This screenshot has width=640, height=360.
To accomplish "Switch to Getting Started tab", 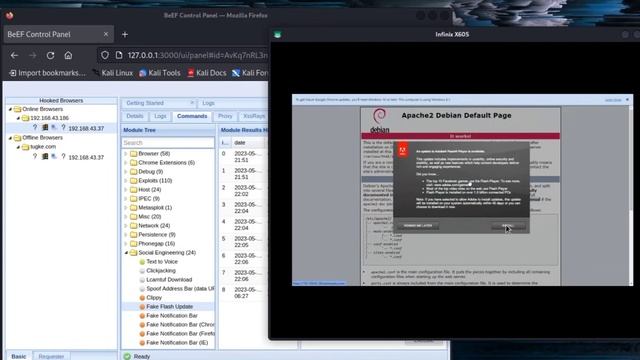I will tap(145, 103).
